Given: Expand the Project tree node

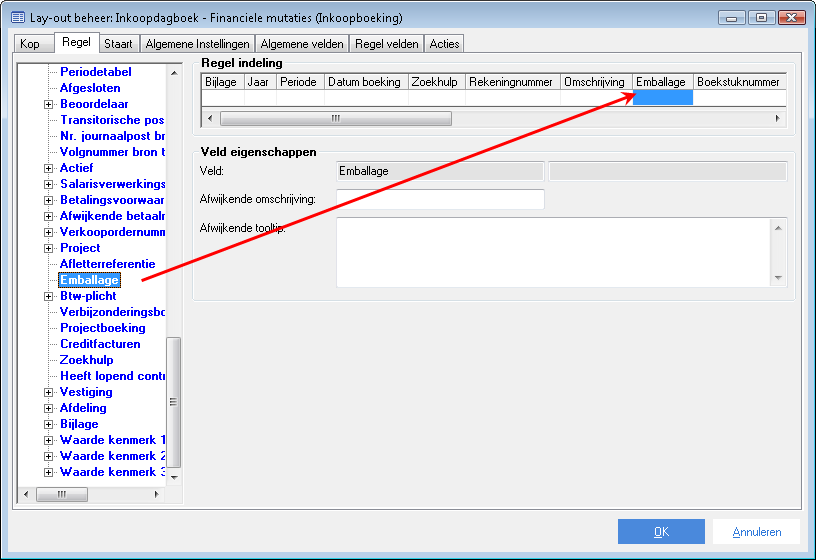Looking at the screenshot, I should coord(48,249).
